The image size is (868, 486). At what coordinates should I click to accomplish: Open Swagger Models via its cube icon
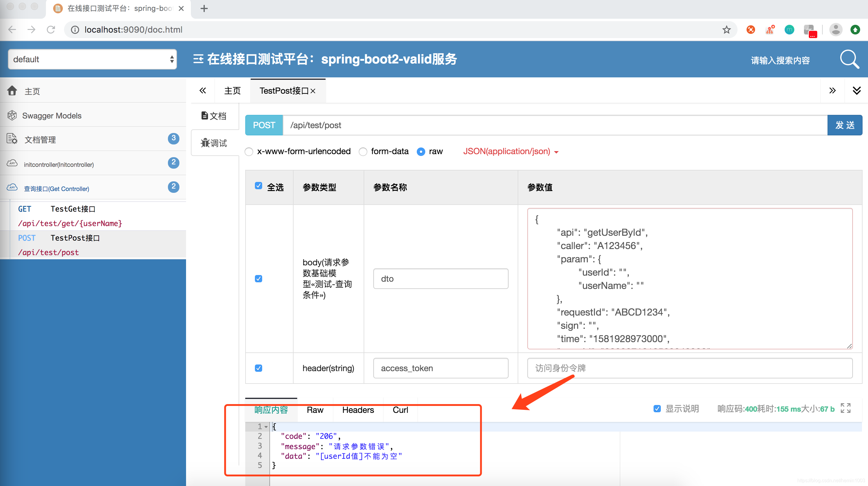point(12,115)
